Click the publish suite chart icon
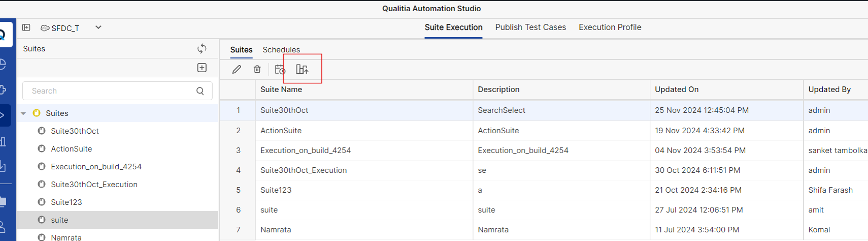 coord(302,69)
